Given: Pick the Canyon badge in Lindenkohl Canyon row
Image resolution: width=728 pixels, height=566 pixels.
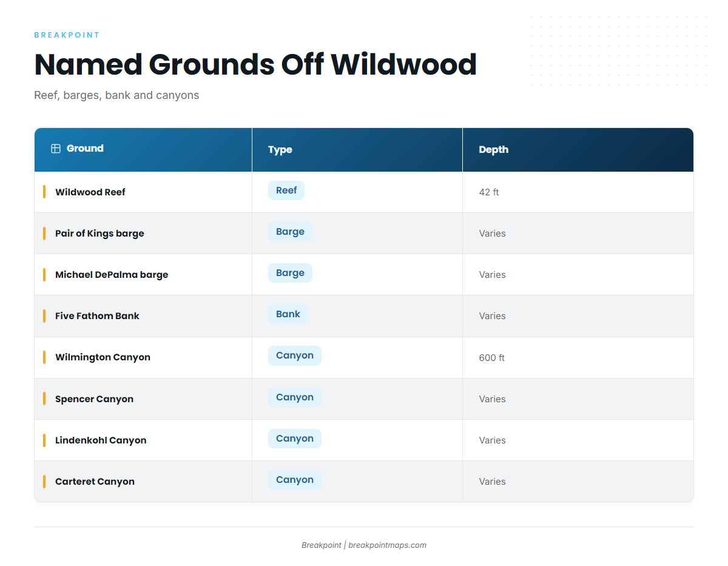Looking at the screenshot, I should pos(295,439).
